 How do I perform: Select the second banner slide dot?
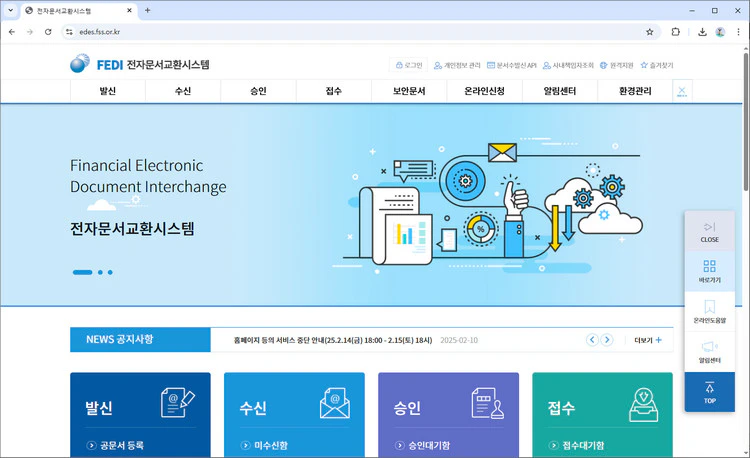point(101,272)
